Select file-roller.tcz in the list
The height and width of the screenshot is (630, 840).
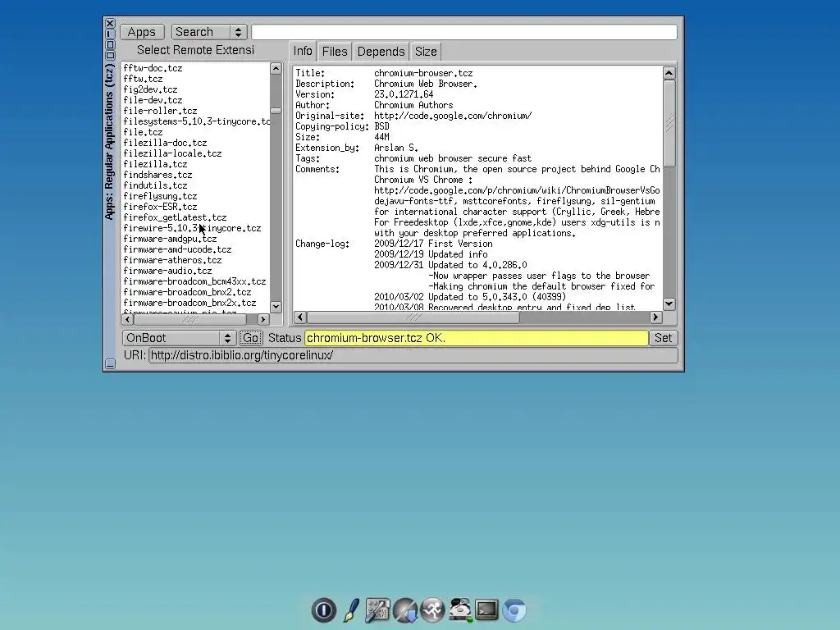[x=160, y=111]
